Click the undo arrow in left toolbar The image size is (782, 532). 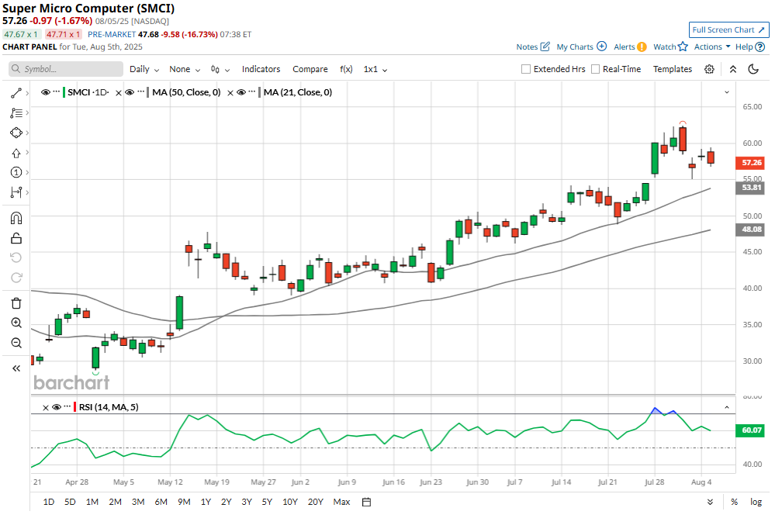click(x=16, y=257)
